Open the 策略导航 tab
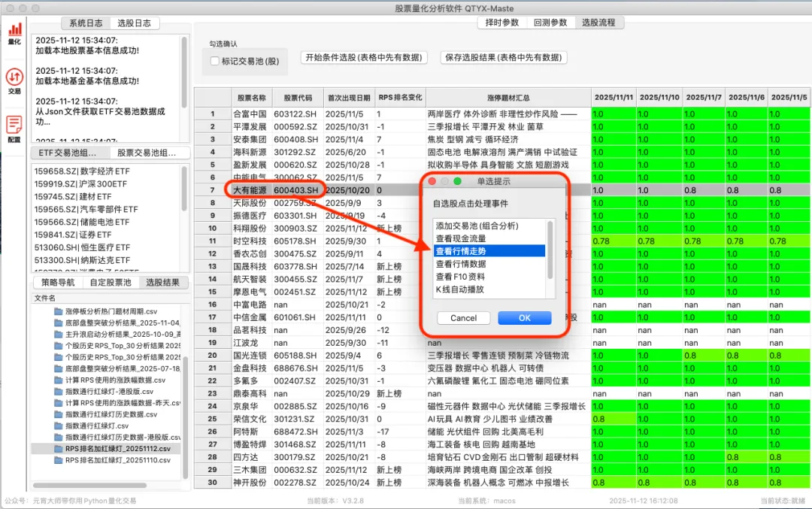This screenshot has height=509, width=812. 58,282
